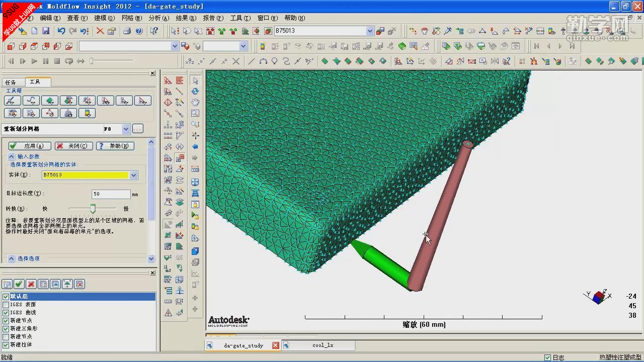Toggle the IGES 曲线 layer checkbox
Viewport: 644px width, 362px height.
[x=6, y=313]
